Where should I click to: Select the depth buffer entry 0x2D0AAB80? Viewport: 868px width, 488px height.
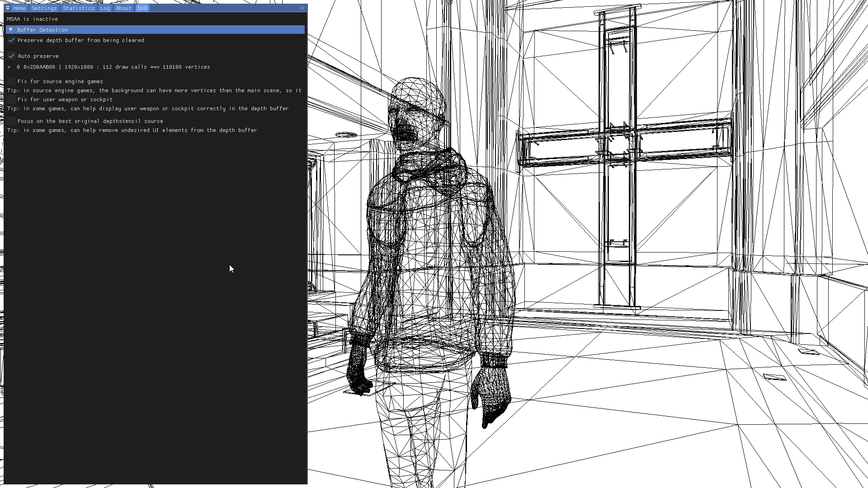(108, 67)
